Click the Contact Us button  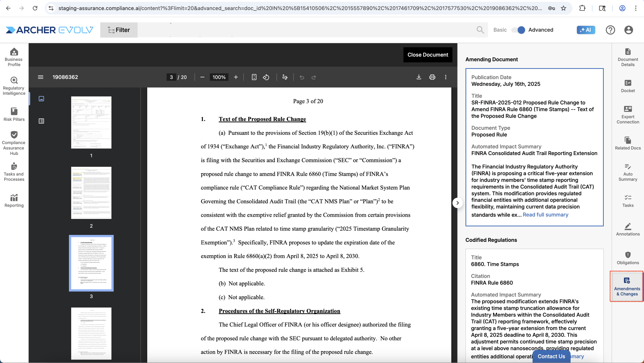[x=551, y=356]
